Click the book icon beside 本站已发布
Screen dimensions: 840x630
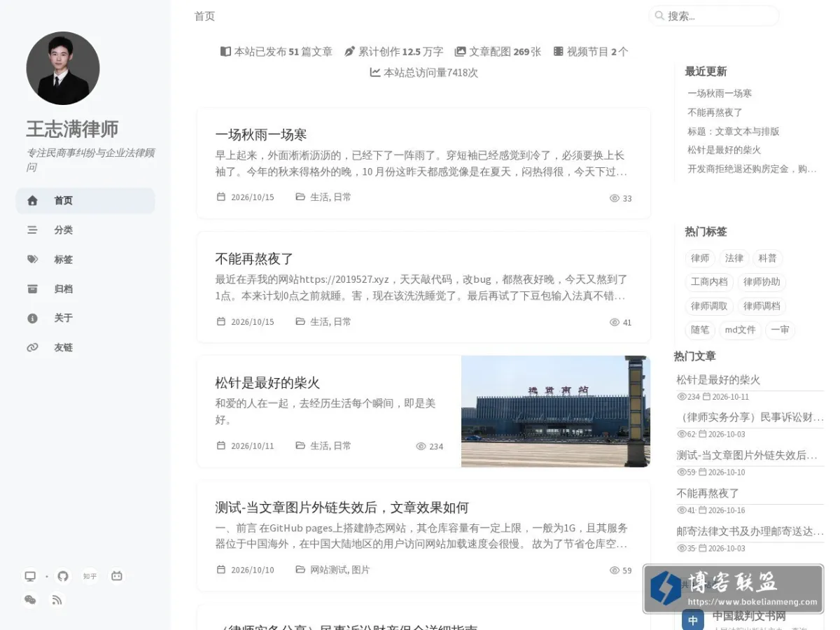click(225, 51)
